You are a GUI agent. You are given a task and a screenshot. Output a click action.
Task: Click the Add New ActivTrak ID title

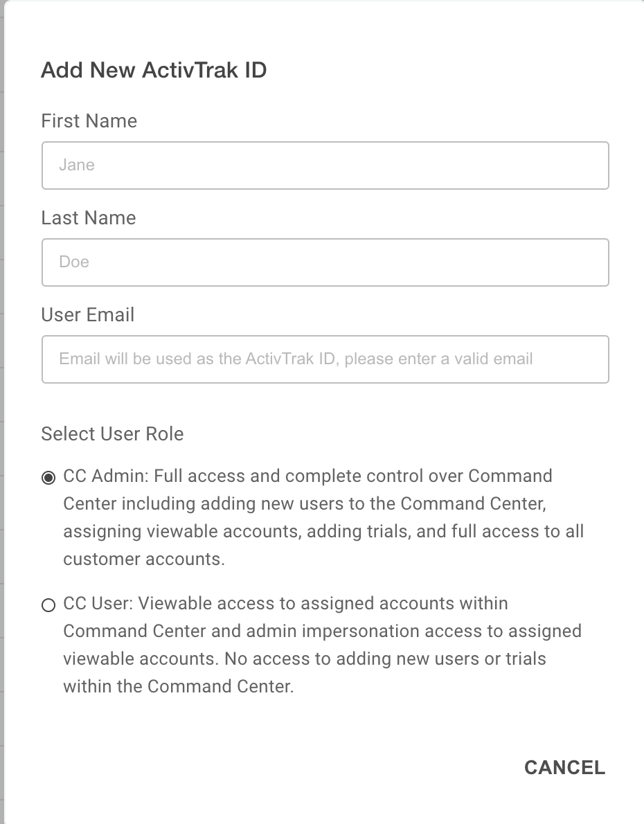(x=154, y=70)
